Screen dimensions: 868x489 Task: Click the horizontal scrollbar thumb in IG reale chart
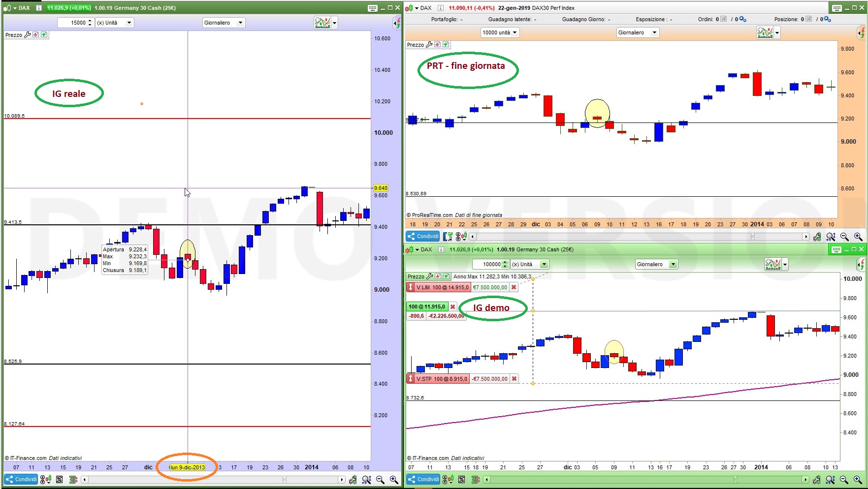pyautogui.click(x=285, y=480)
